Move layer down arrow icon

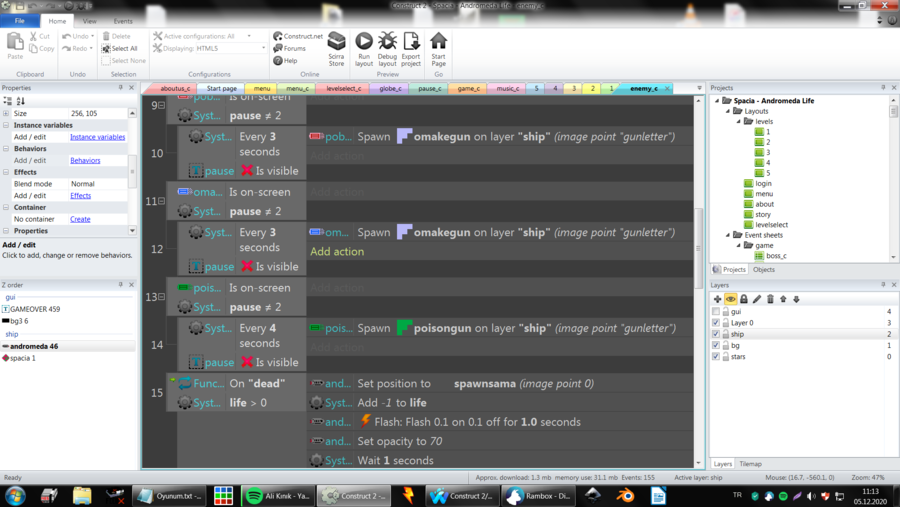[797, 299]
